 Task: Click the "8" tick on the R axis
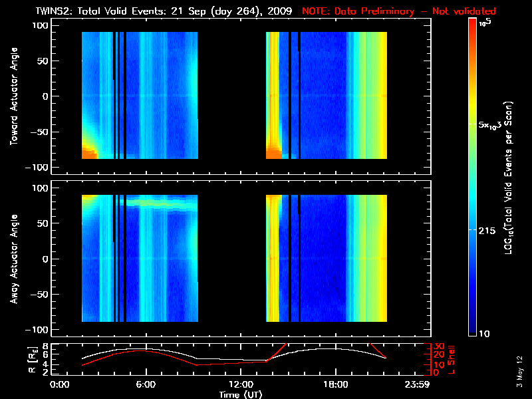45,346
